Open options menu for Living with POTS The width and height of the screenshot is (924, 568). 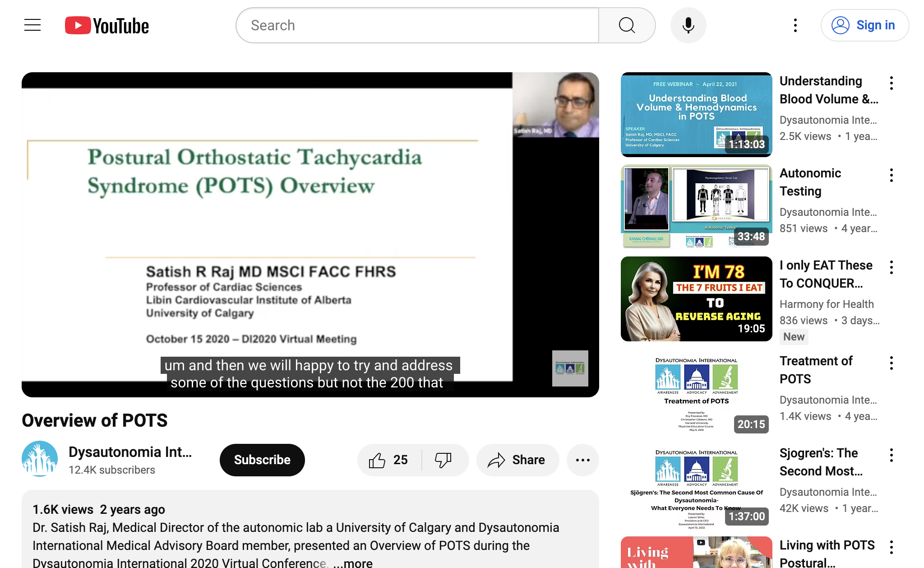click(x=892, y=547)
